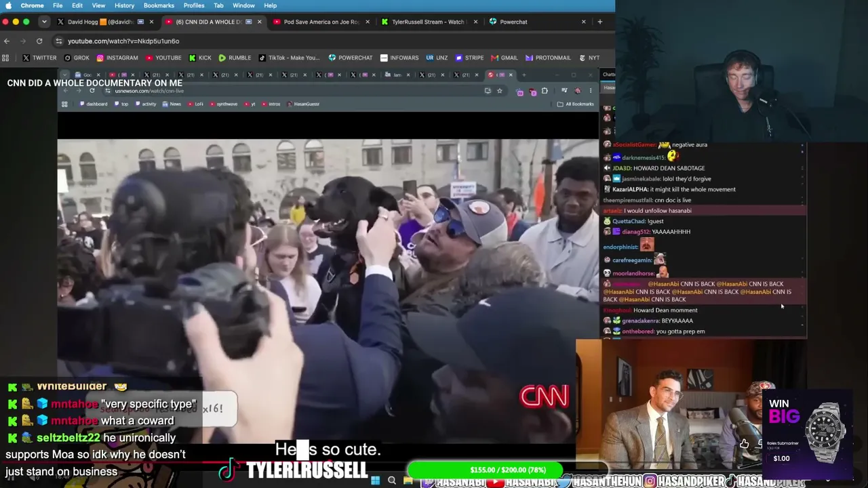Switch to the Powerchat tab
Screen dimensions: 868x488
tap(537, 22)
